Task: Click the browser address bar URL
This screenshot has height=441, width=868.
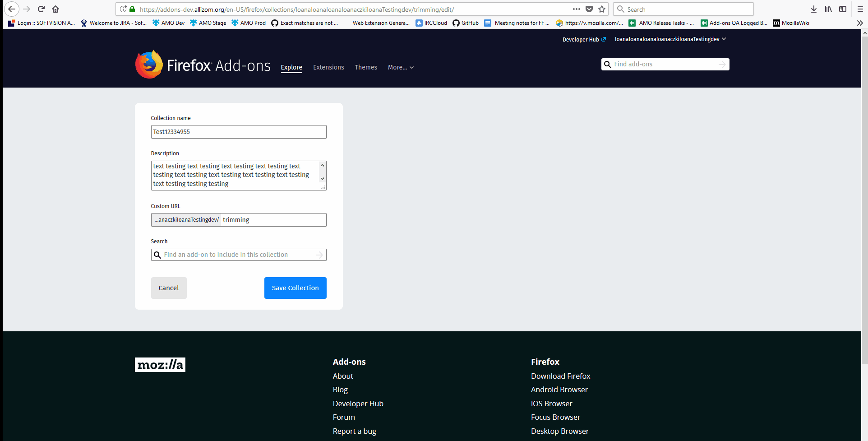Action: tap(297, 9)
